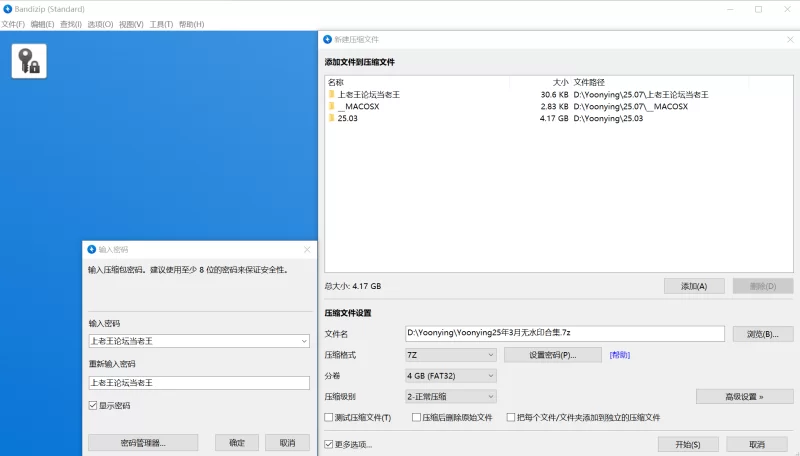Screen dimensions: 800x456
Task: Enable 压缩后删除原始文件 checkbox
Action: [416, 417]
